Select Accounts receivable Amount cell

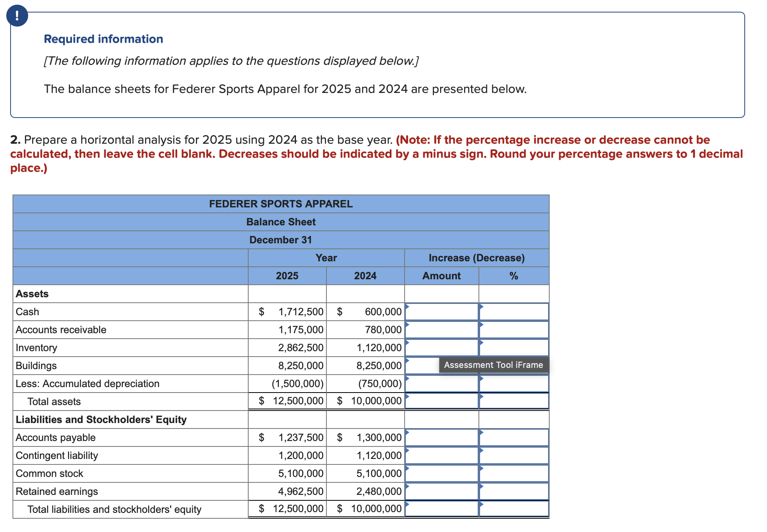pos(442,330)
